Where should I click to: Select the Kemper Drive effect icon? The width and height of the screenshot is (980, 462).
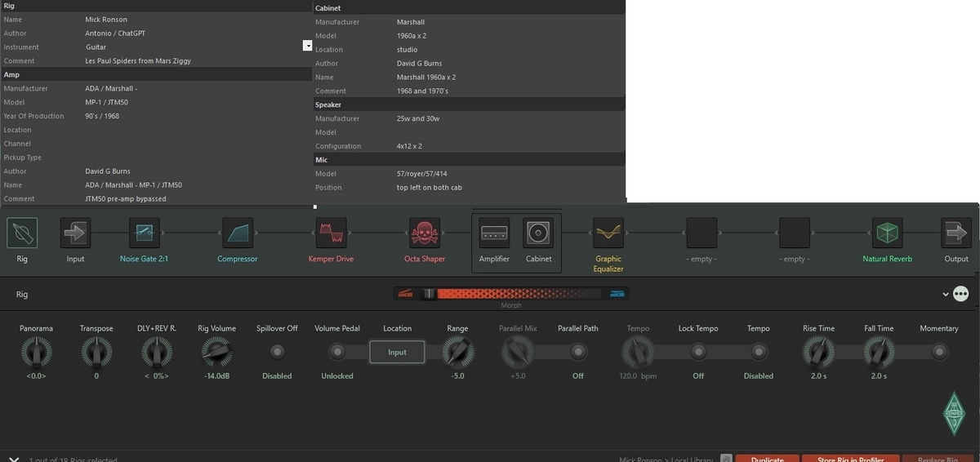(332, 233)
